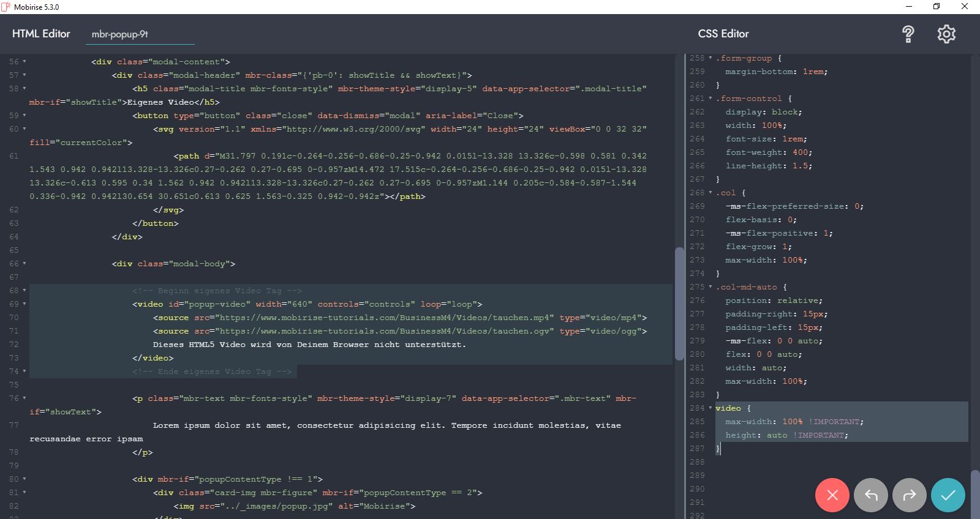Confirm changes with the checkmark button
This screenshot has width=980, height=519.
click(x=948, y=495)
